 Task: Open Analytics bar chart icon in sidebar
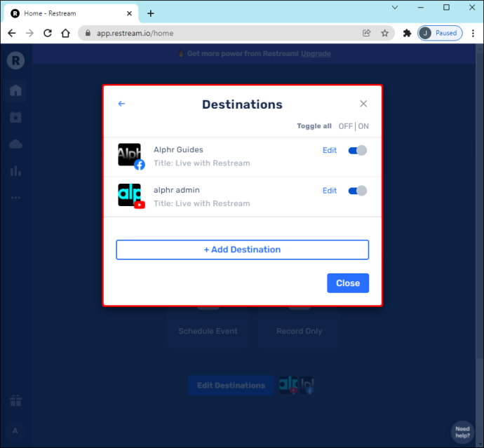pyautogui.click(x=15, y=171)
